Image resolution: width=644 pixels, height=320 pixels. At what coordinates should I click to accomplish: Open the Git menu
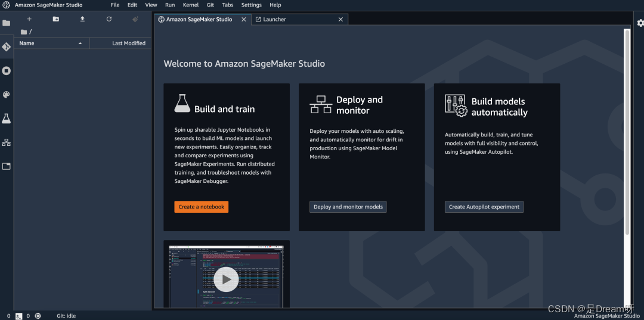tap(210, 5)
